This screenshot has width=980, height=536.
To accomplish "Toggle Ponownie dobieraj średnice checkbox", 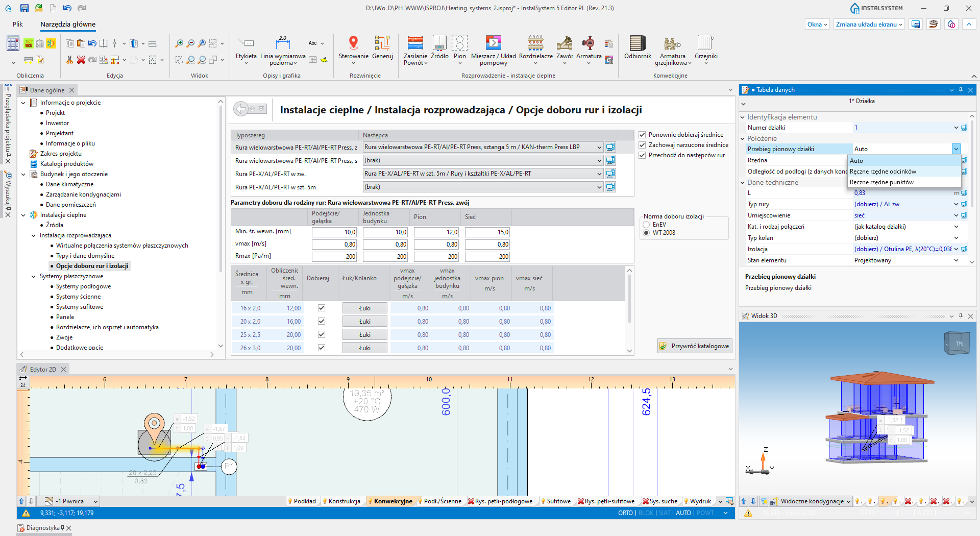I will [x=643, y=135].
